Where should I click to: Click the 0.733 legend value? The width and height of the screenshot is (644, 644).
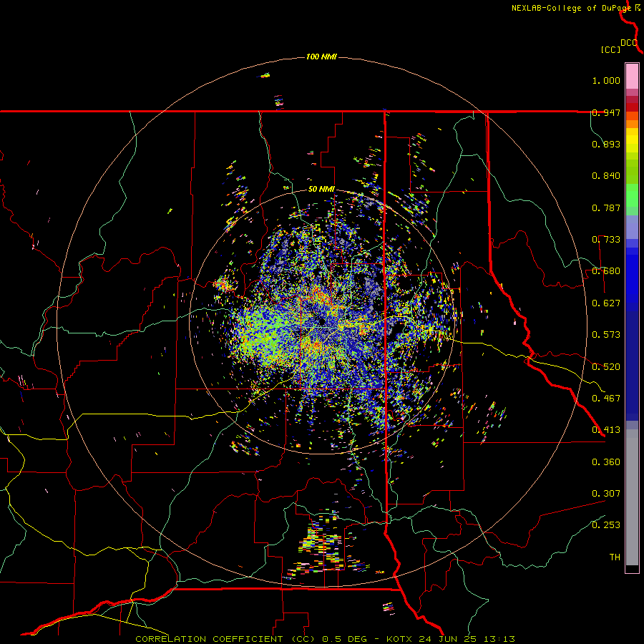606,240
